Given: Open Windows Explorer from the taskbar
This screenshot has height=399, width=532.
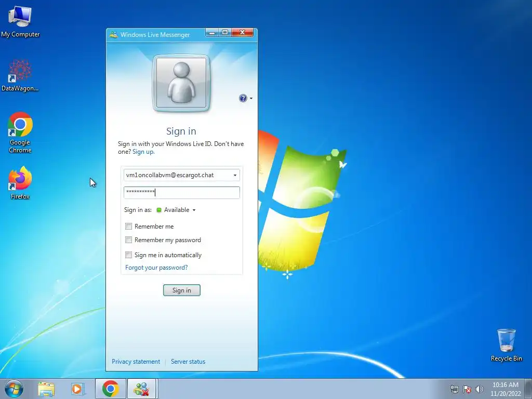Looking at the screenshot, I should click(x=46, y=389).
